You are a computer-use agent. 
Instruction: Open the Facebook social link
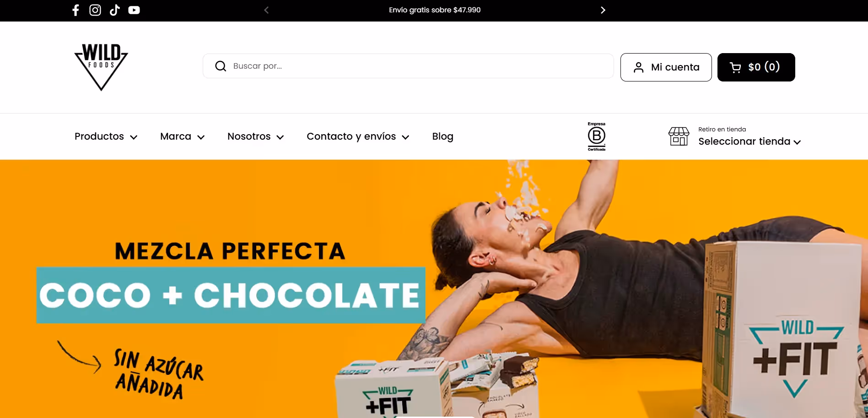point(76,10)
